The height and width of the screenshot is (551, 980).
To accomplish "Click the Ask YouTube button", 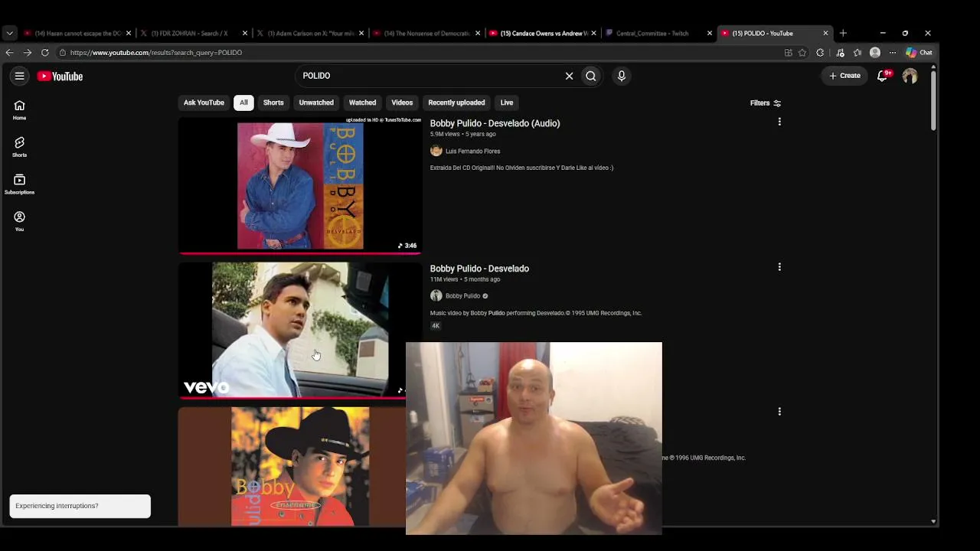I will [x=204, y=103].
